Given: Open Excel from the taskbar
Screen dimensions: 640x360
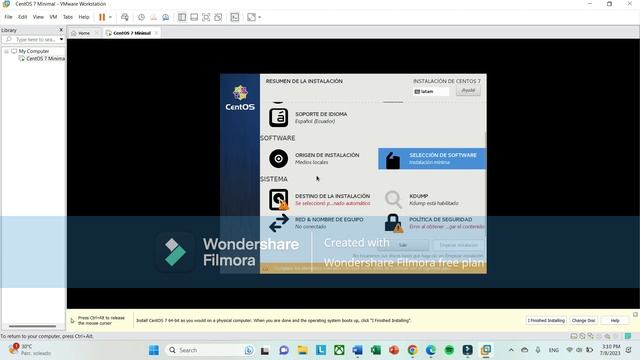Looking at the screenshot, I should [x=376, y=350].
